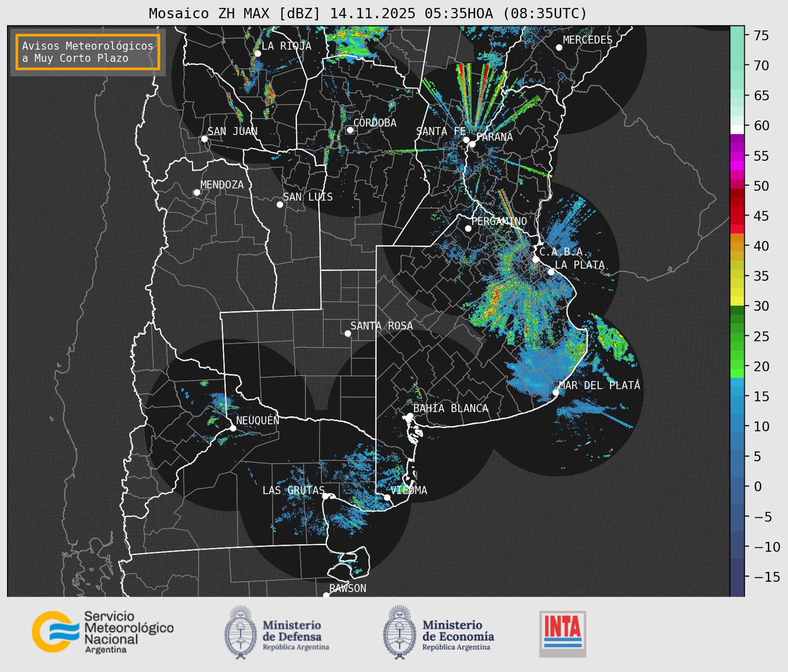The height and width of the screenshot is (672, 788).
Task: Open the Avisos Meteorológicos a Muy Corto Plazo box
Action: [x=88, y=52]
